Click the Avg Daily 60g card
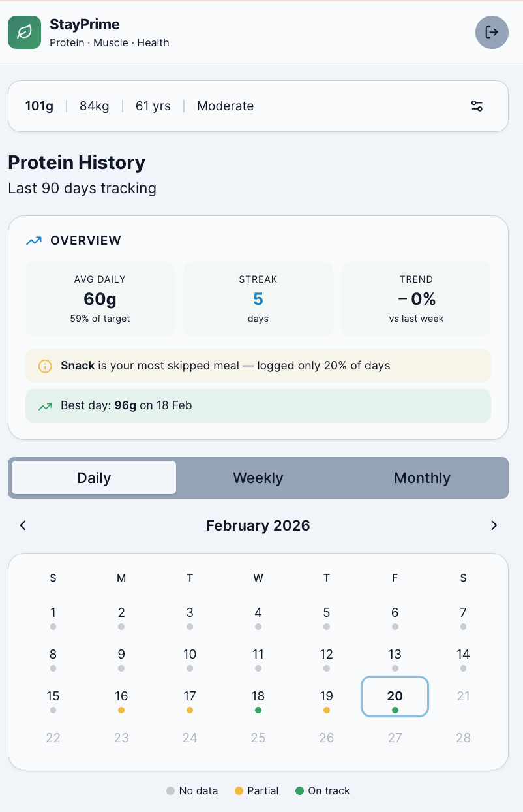This screenshot has width=523, height=812. [x=100, y=298]
